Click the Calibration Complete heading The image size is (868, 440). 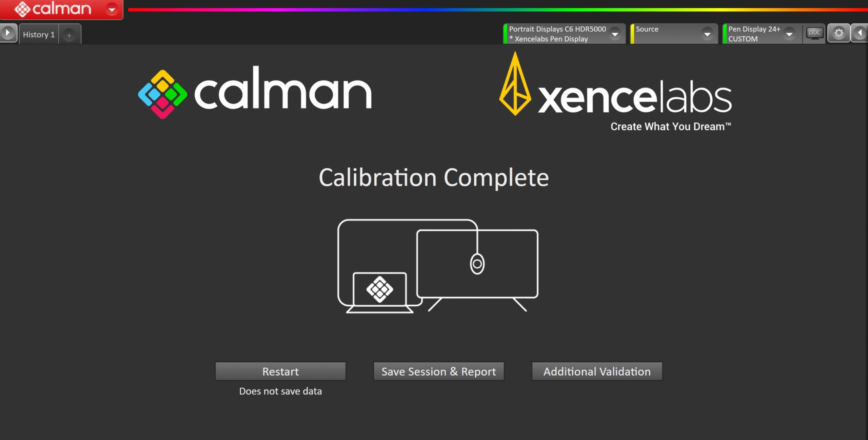pos(434,177)
